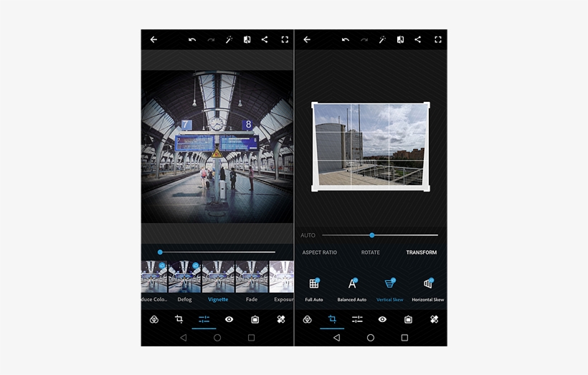
Task: Open borders frame tool in left screen
Action: pyautogui.click(x=255, y=320)
